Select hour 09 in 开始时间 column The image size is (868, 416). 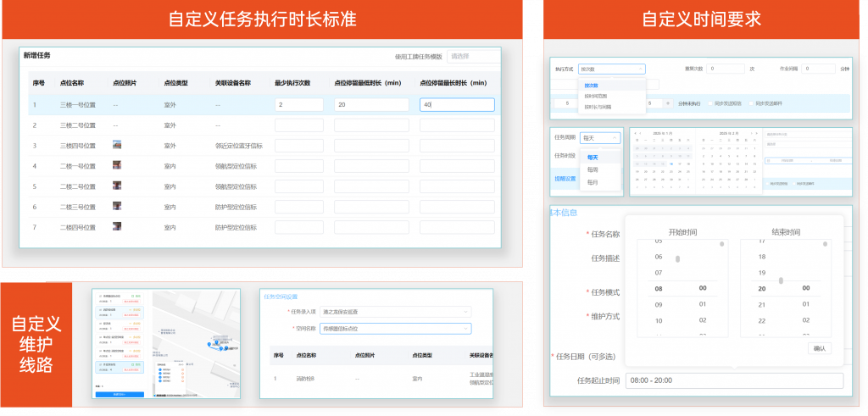[x=659, y=303]
